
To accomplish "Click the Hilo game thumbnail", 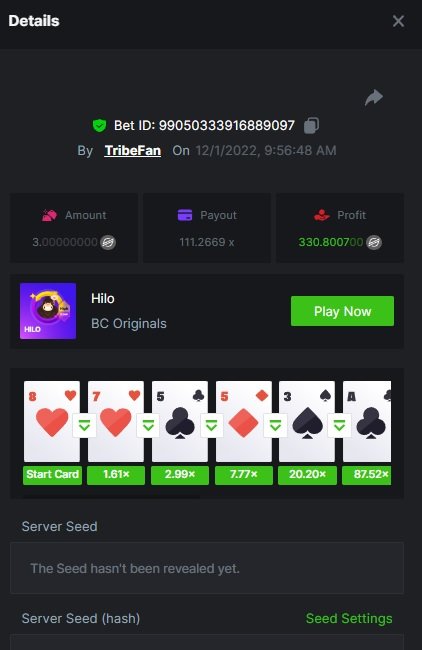I will coord(48,311).
